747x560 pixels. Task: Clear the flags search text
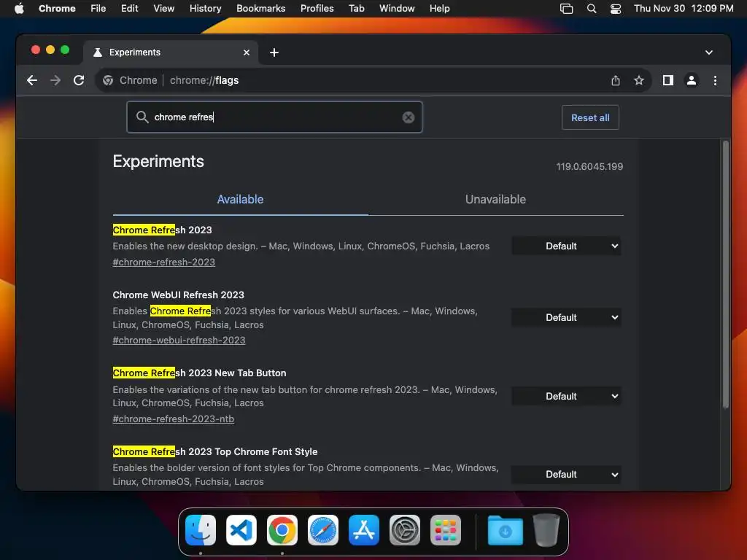point(409,117)
